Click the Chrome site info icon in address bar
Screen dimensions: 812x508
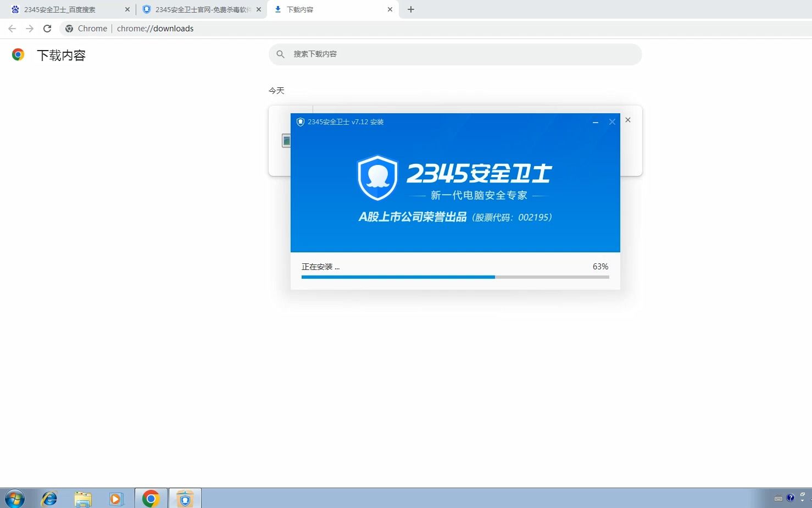tap(69, 29)
